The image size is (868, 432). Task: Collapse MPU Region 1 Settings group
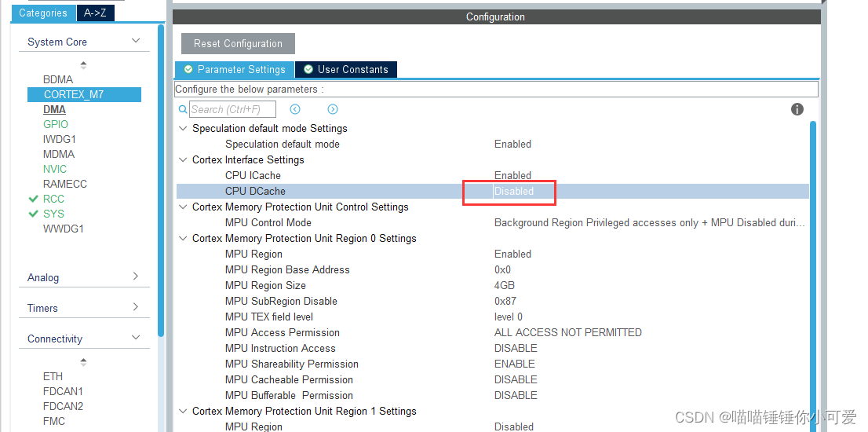[183, 412]
